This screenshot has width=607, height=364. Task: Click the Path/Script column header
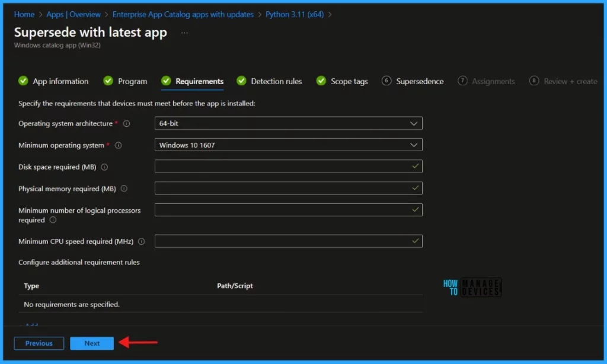click(x=235, y=286)
